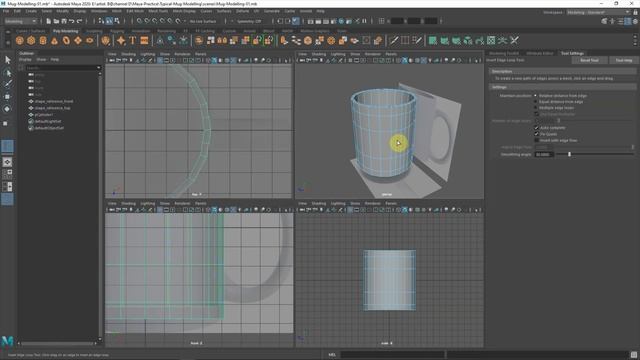640x360 pixels.
Task: Toggle the highlighted symmetry checkbox in status line
Action: point(296,21)
